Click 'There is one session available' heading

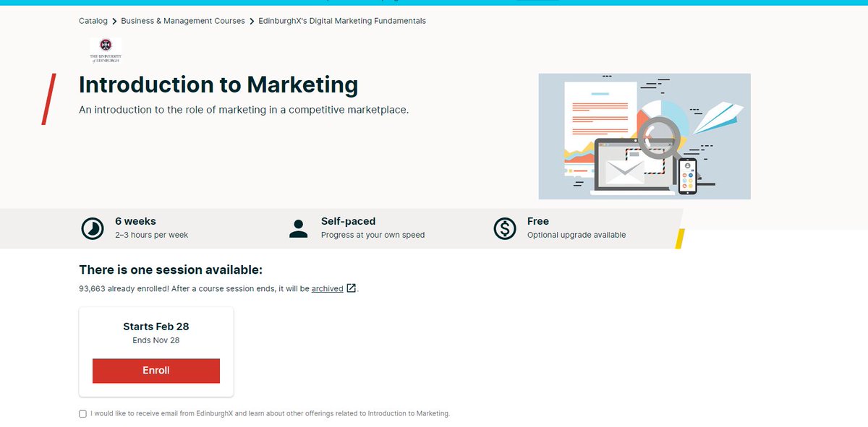coord(171,270)
